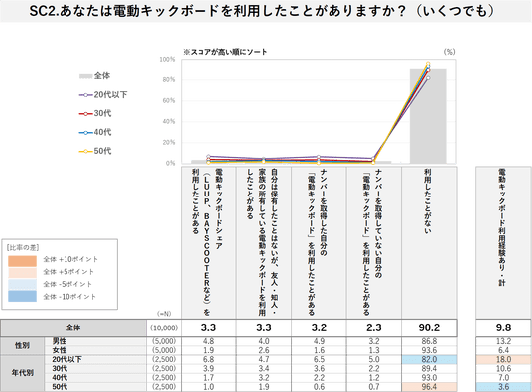Select the 全体 +10ポイント orange swatch
Viewport: 532px width, 392px height.
coord(22,261)
